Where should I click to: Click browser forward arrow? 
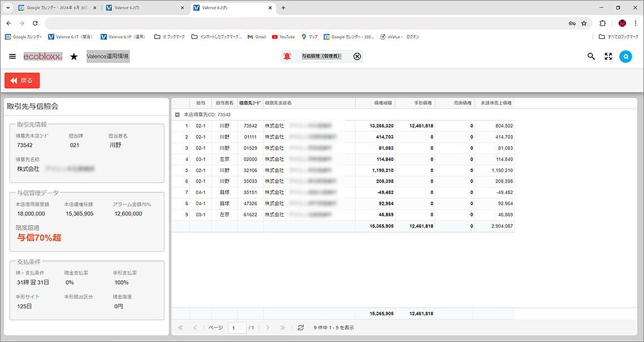tap(22, 23)
